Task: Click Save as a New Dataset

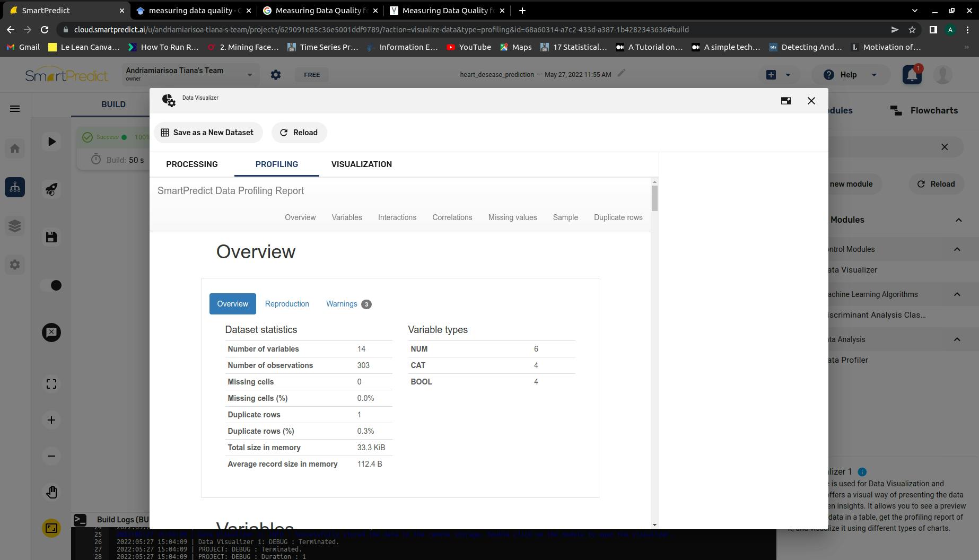Action: (x=208, y=133)
